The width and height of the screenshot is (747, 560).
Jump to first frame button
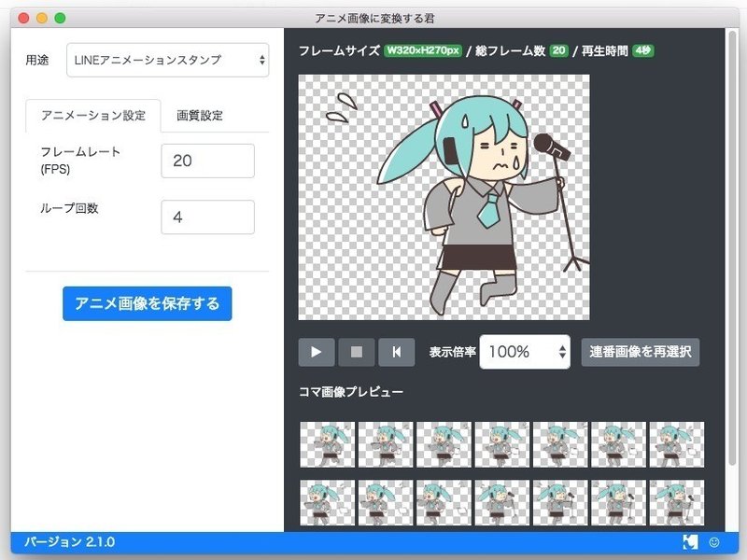pyautogui.click(x=396, y=352)
